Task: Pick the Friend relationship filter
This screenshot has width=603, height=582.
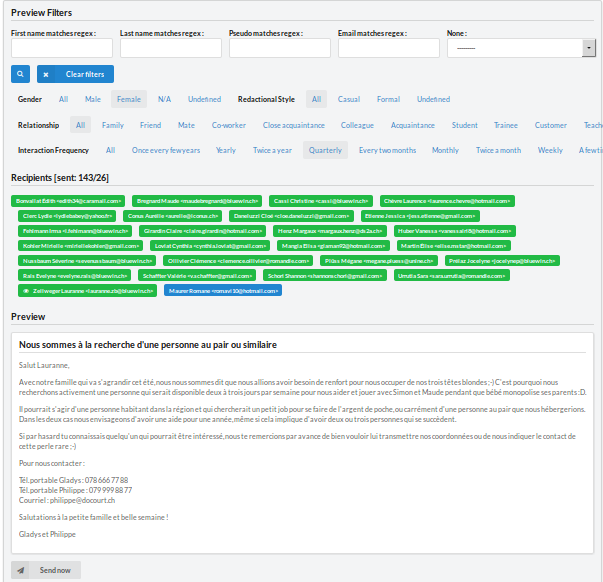Action: tap(150, 125)
